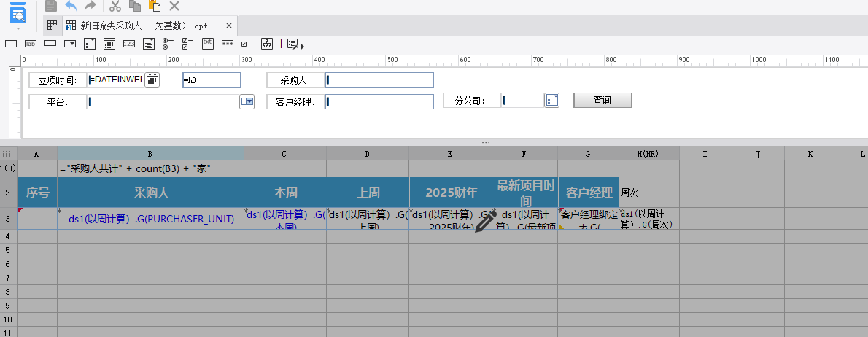Screen dimensions: 868x337
Task: Select the password field widget tool
Action: (228, 44)
